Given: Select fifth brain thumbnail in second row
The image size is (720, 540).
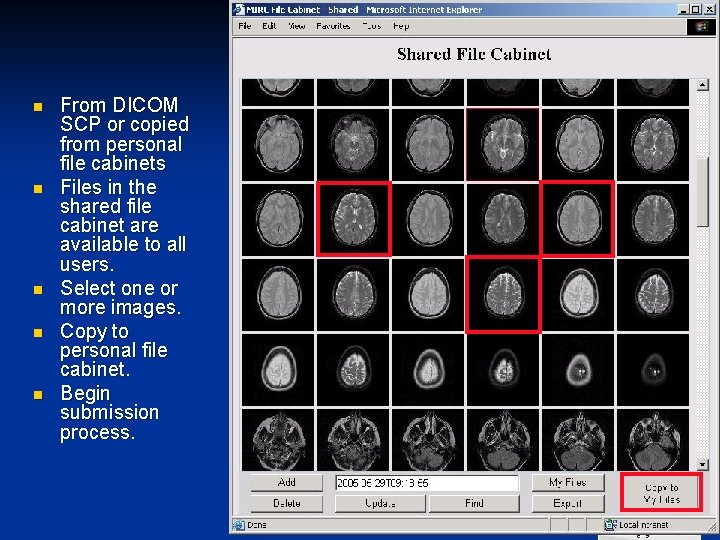Looking at the screenshot, I should (578, 145).
